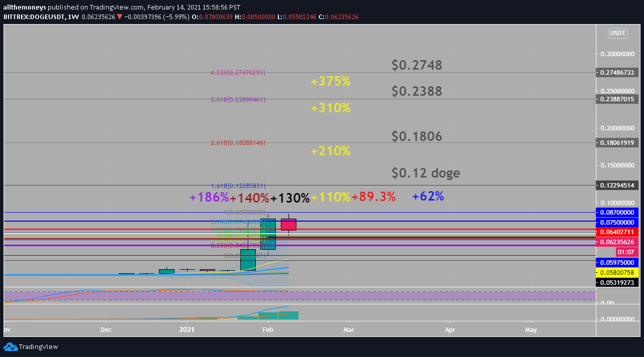Viewport: 644px width, 357px height.
Task: Click the $0.2388 price annotation
Action: pyautogui.click(x=417, y=91)
